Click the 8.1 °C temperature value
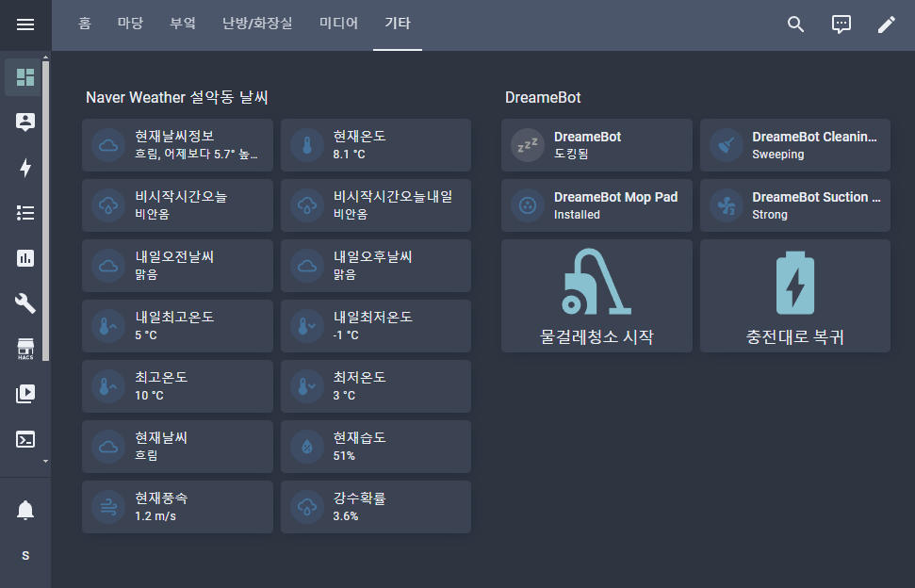Image resolution: width=915 pixels, height=588 pixels. tap(349, 154)
